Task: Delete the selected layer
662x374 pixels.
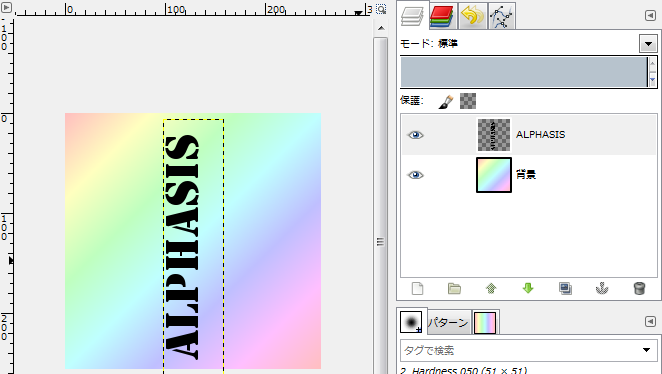Action: pyautogui.click(x=639, y=289)
